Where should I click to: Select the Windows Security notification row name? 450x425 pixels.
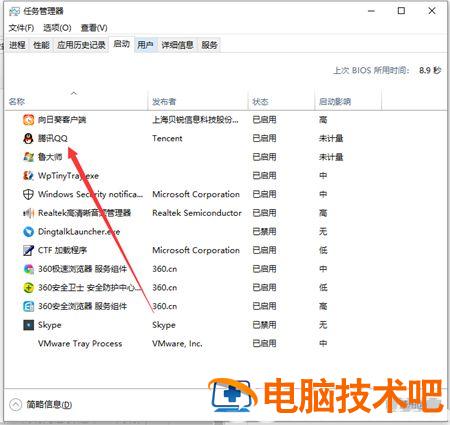point(90,194)
